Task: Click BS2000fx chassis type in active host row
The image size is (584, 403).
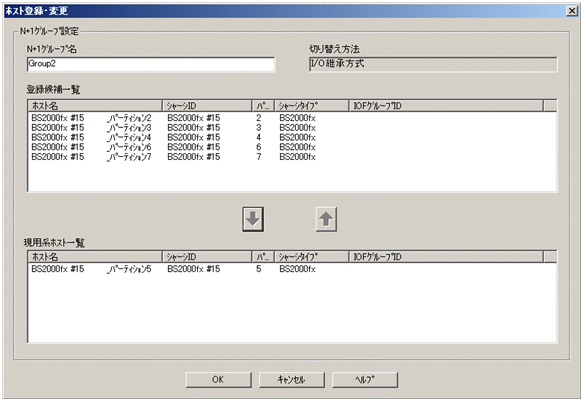Action: pyautogui.click(x=297, y=269)
